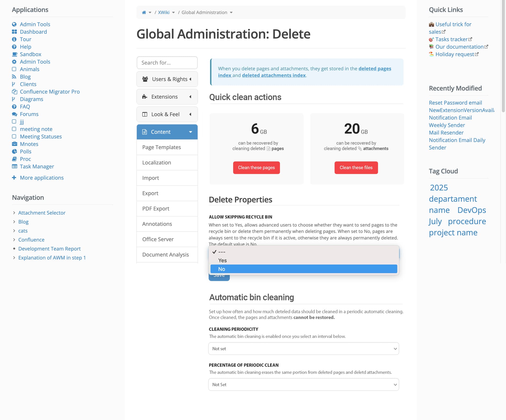This screenshot has height=420, width=506.
Task: Expand the Attachment Selector tree node
Action: [x=14, y=213]
